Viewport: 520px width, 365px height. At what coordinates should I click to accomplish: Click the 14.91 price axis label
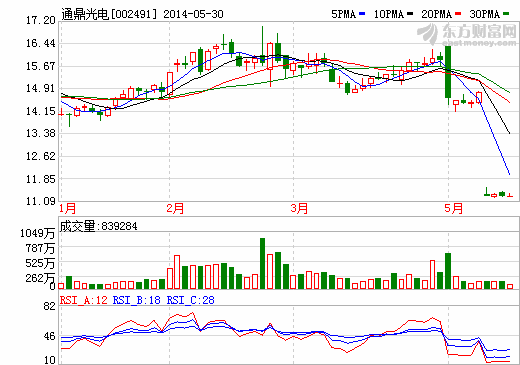[x=41, y=88]
